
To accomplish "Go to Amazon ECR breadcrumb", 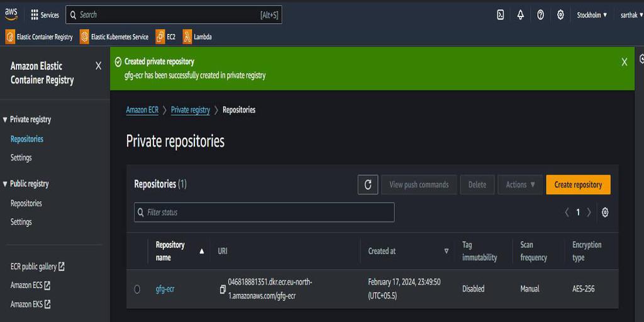I will pos(142,110).
